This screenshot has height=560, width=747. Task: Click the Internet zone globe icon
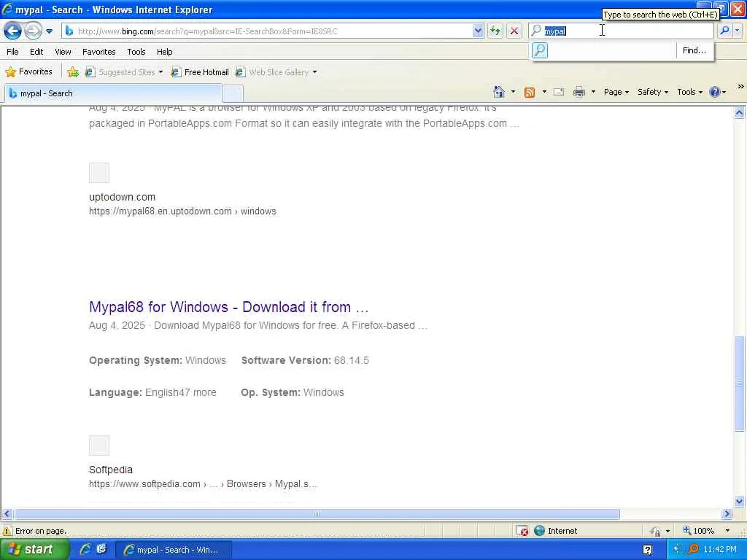tap(539, 531)
